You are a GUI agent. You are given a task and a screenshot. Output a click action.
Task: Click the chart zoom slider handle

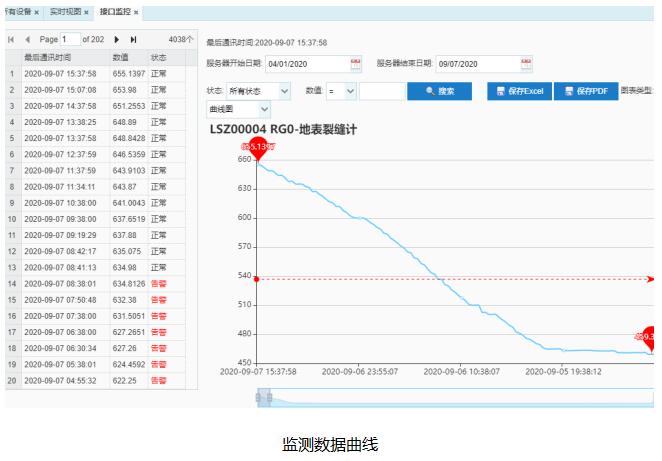click(x=264, y=398)
